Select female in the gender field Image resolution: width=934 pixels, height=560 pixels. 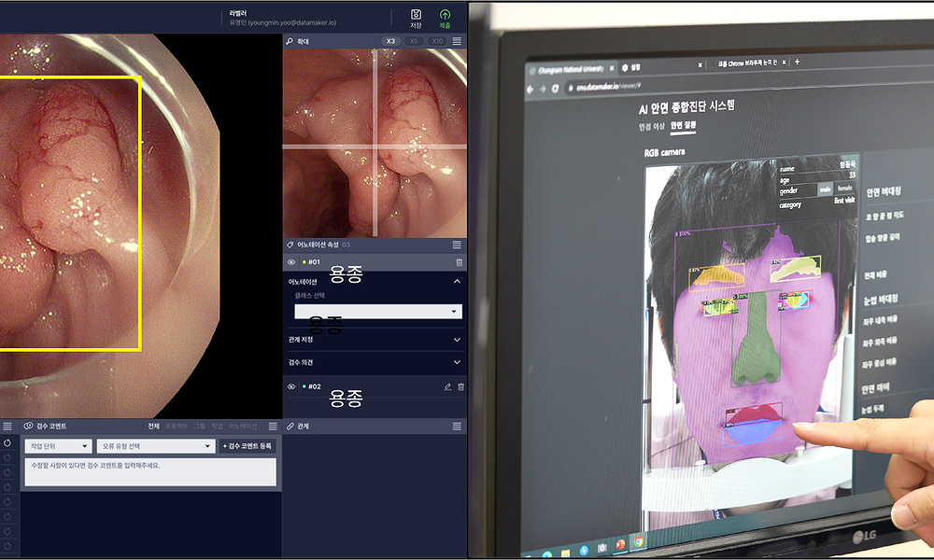844,188
